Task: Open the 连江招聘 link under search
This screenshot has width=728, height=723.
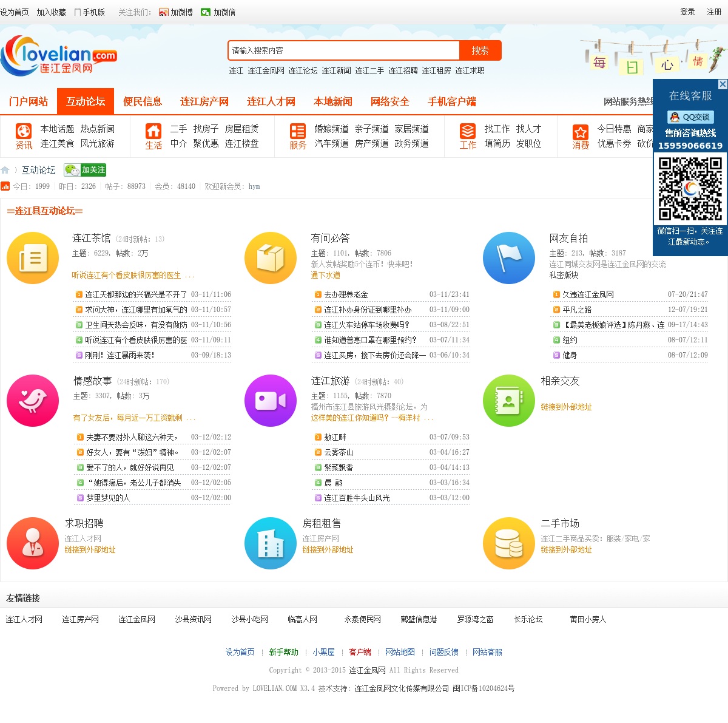Action: pos(403,70)
